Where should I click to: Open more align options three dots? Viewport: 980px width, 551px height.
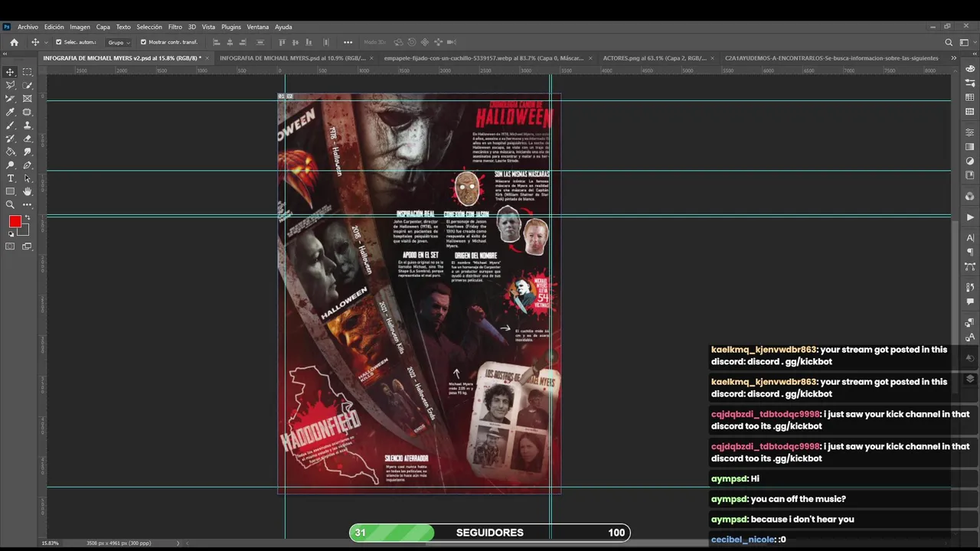pos(348,42)
